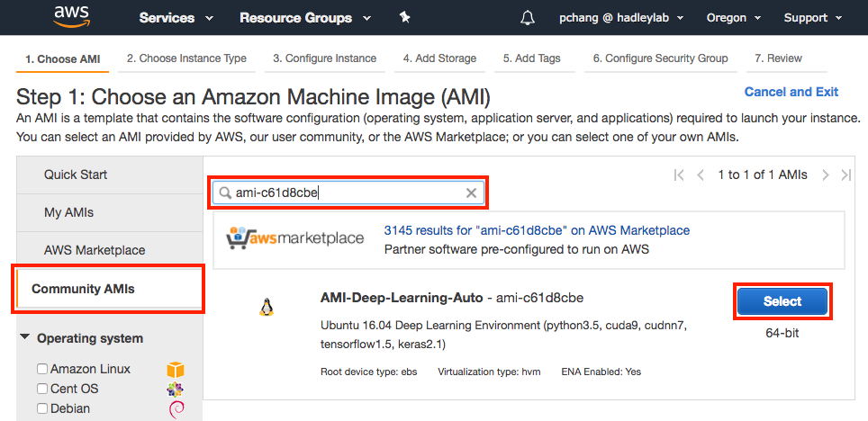Image resolution: width=868 pixels, height=421 pixels.
Task: Click the AWS Marketplace logo
Action: pos(295,238)
